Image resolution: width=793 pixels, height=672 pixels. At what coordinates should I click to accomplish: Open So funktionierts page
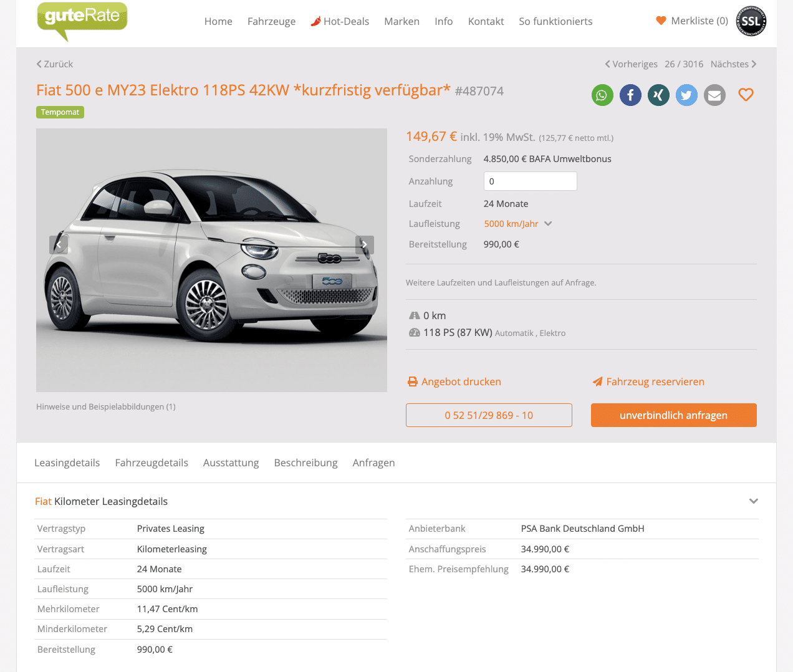tap(555, 21)
